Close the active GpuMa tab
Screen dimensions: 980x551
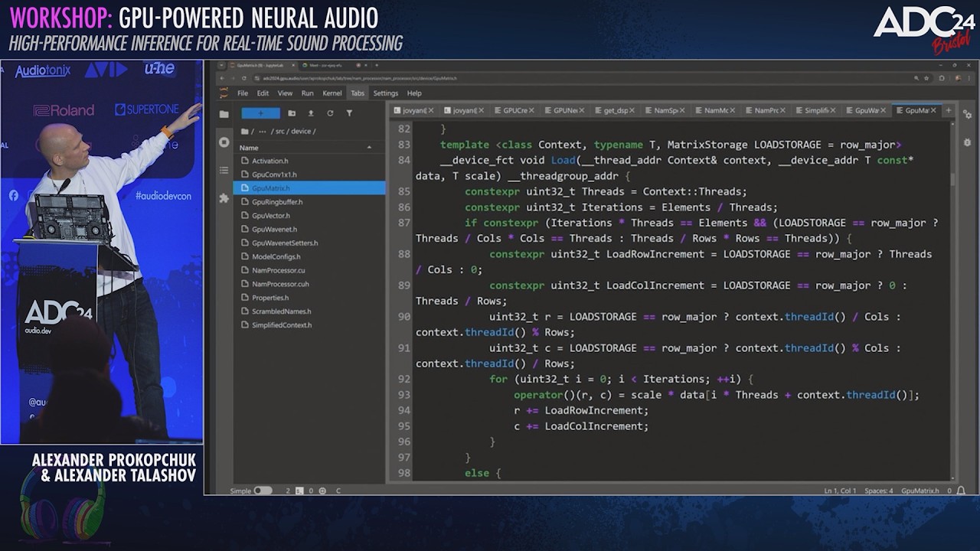click(935, 110)
